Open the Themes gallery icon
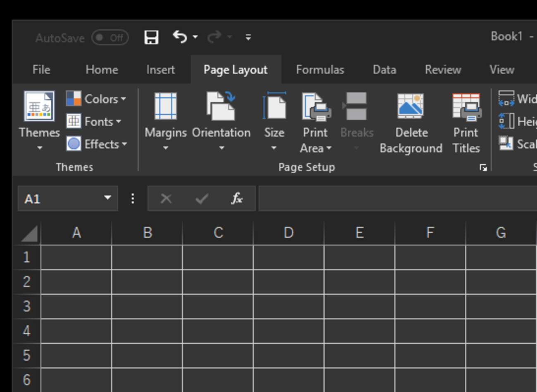Screen dimensions: 537x392 [39, 106]
